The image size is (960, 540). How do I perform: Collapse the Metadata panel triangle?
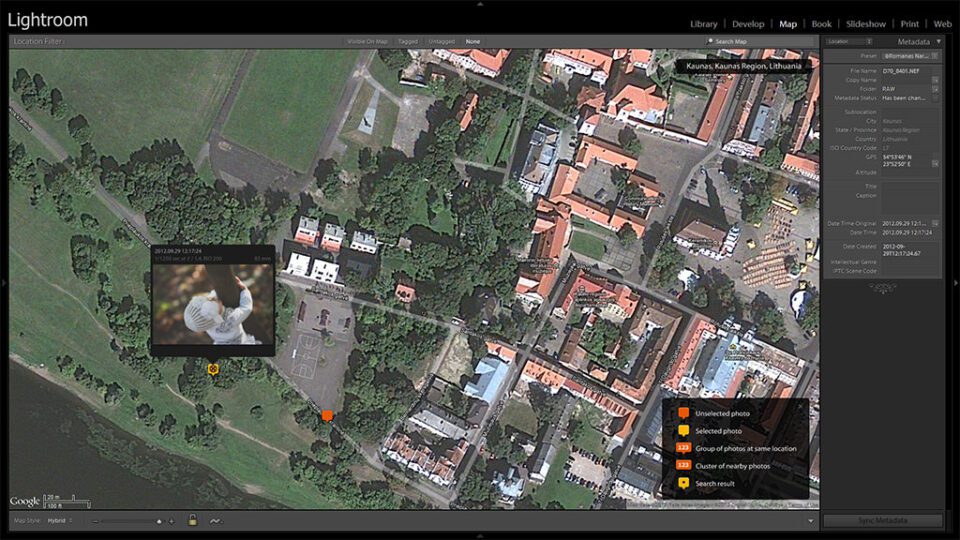point(939,42)
